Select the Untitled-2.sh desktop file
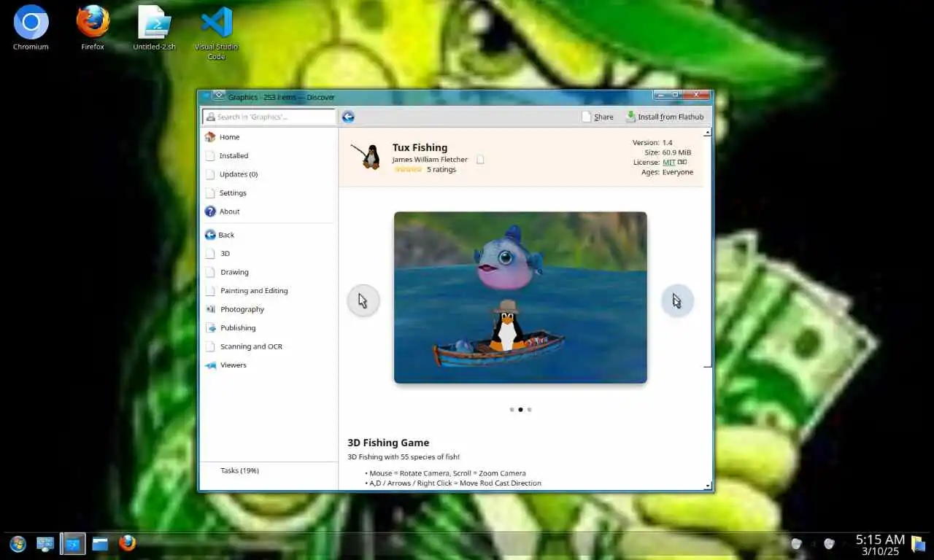934x560 pixels. [x=155, y=28]
